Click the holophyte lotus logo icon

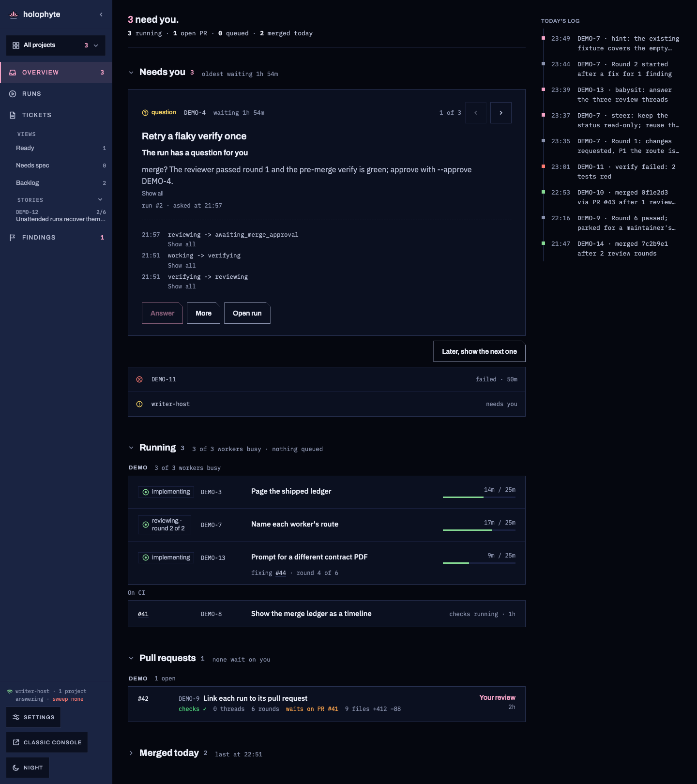tap(14, 15)
